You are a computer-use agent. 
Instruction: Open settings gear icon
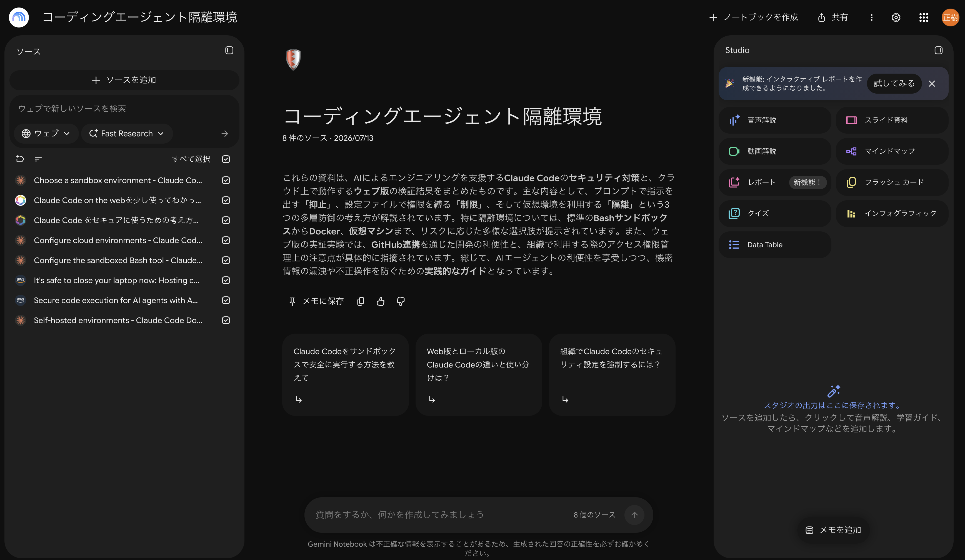[x=896, y=17]
